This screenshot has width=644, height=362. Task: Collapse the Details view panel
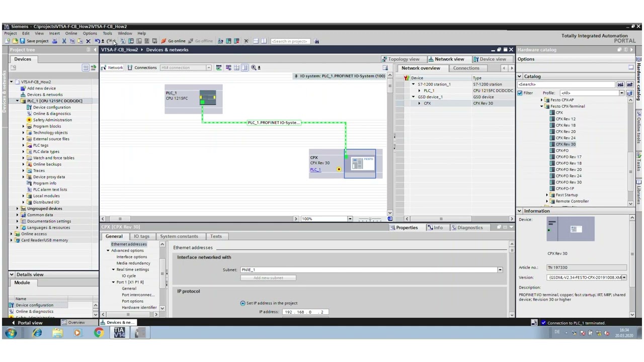pos(11,275)
